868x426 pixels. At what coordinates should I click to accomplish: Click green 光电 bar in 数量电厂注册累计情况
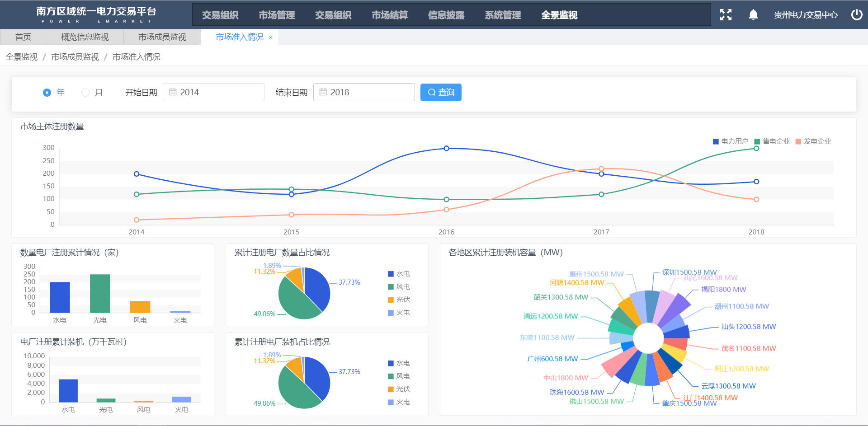[100, 294]
